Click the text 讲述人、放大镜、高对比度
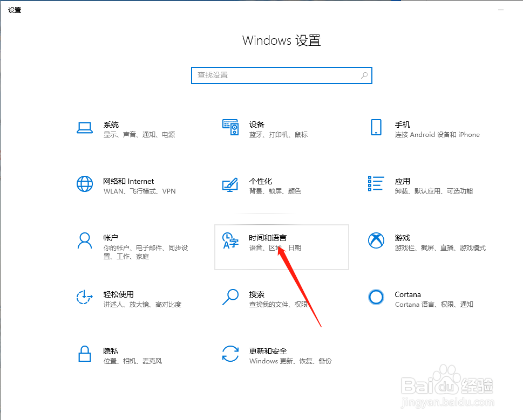 pyautogui.click(x=142, y=305)
